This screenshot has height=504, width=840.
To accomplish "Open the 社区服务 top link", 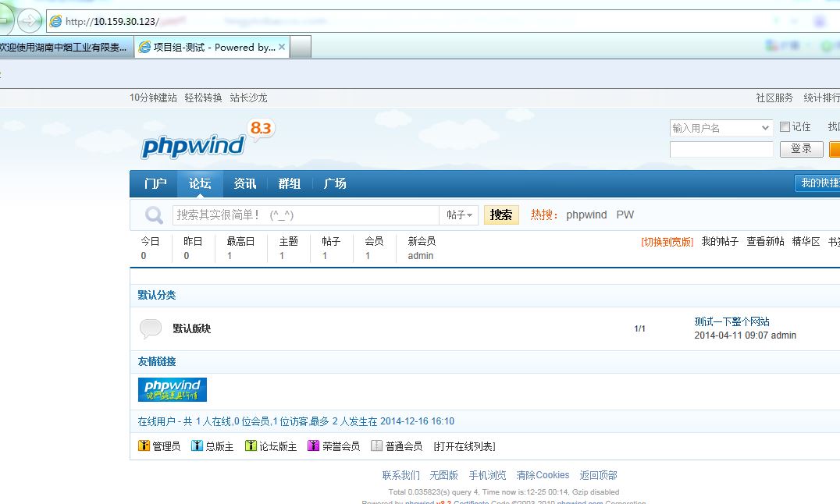I will 774,98.
